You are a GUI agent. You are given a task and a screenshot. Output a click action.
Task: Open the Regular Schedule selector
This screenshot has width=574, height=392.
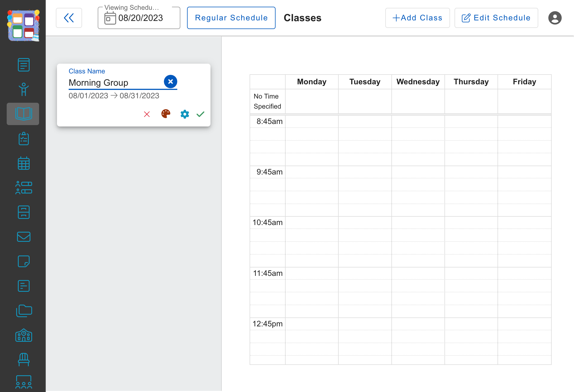231,18
